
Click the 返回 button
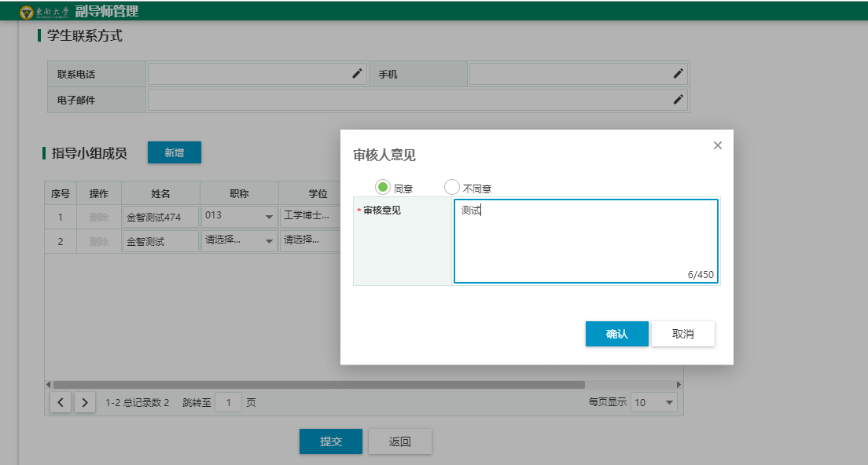click(x=400, y=441)
